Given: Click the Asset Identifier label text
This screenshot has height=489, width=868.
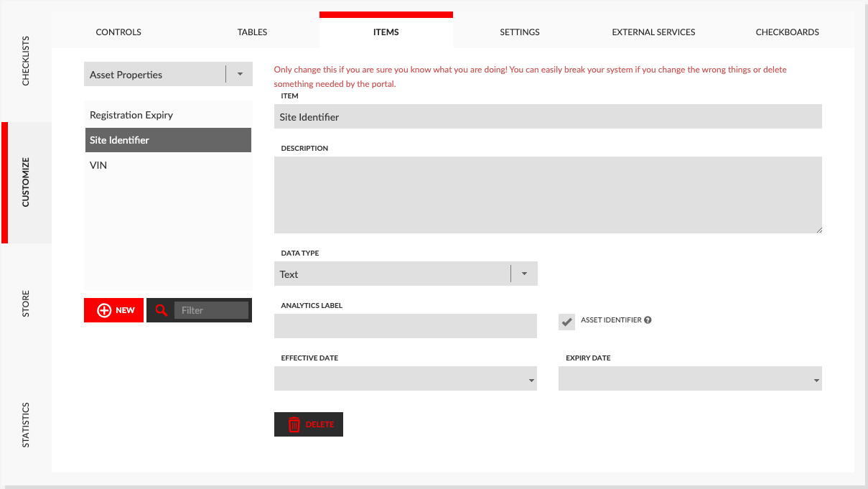Looking at the screenshot, I should tap(611, 320).
